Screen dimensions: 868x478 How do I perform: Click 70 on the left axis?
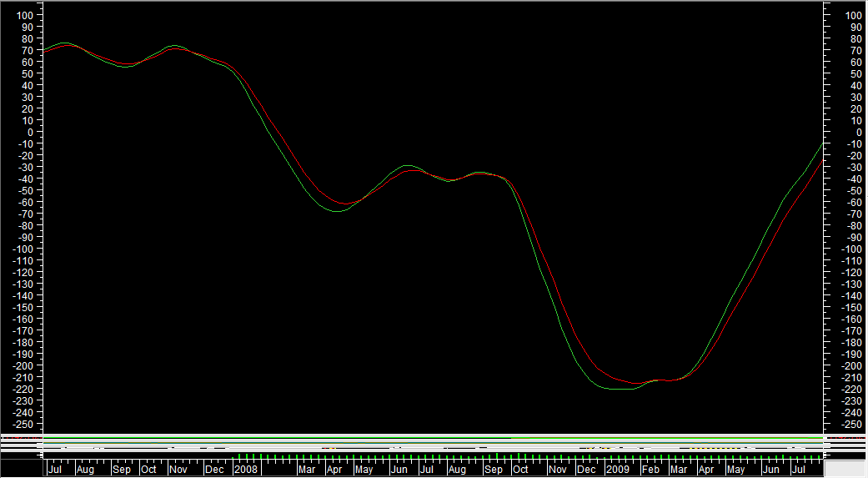(x=28, y=50)
